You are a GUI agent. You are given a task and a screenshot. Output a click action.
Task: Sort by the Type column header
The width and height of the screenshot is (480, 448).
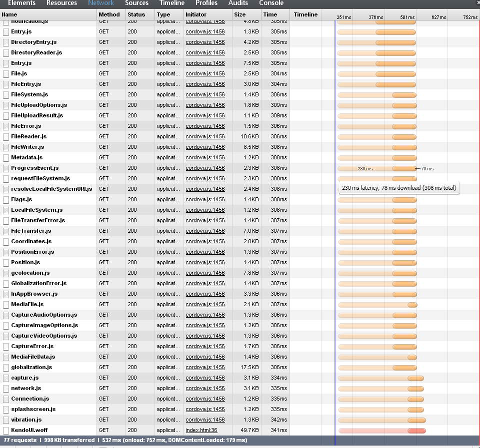pos(169,14)
